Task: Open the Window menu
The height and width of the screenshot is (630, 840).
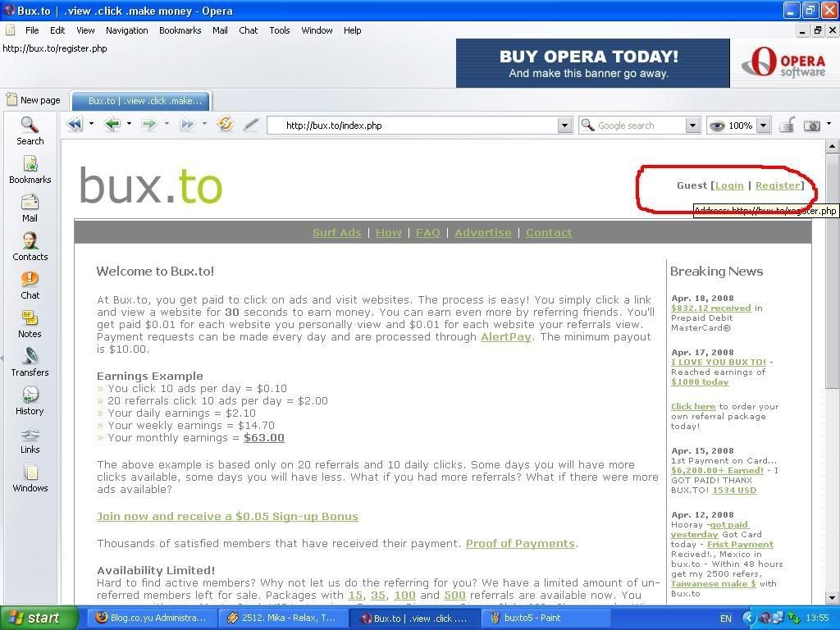Action: (x=317, y=30)
